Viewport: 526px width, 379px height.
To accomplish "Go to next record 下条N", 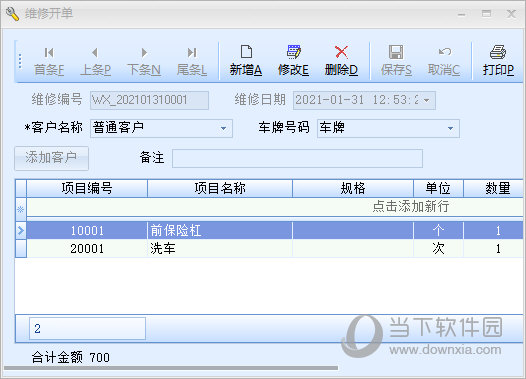I will tap(144, 61).
